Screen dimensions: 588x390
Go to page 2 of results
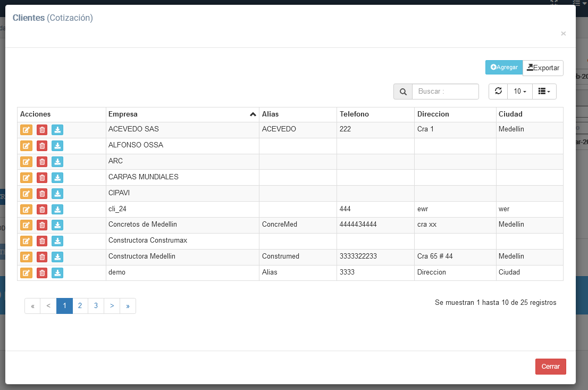tap(80, 306)
